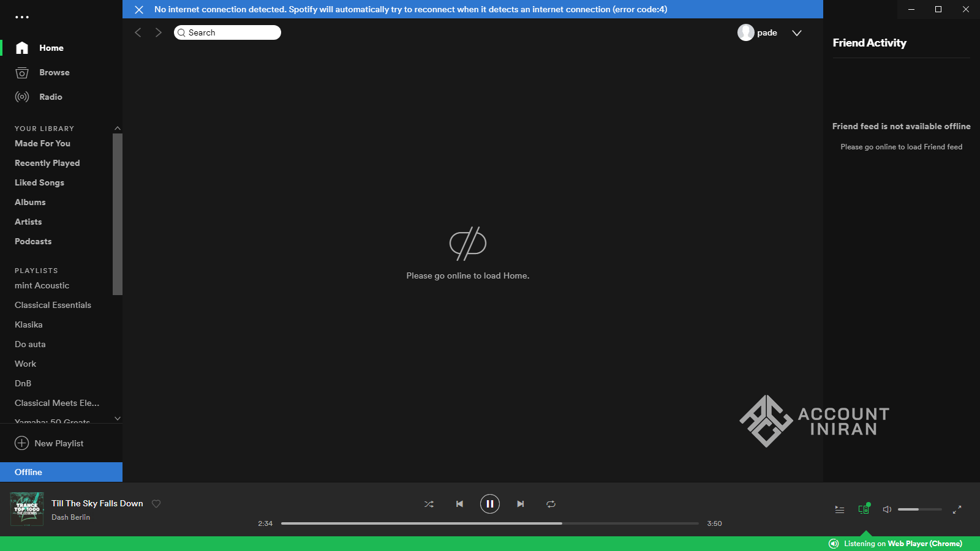This screenshot has width=980, height=551.
Task: Expand the account dropdown chevron
Action: (x=797, y=33)
